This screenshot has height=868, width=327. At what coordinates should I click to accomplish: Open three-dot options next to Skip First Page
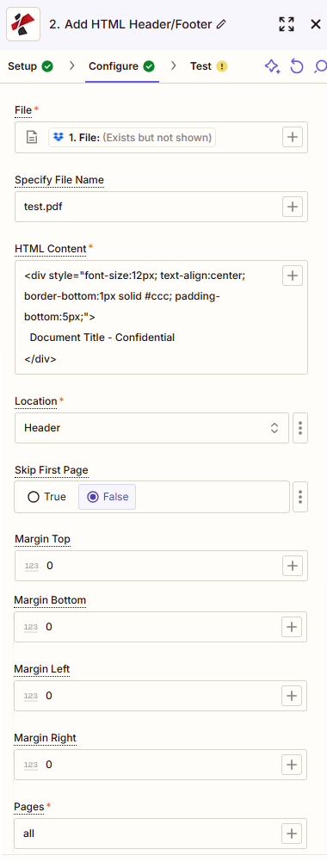click(x=299, y=497)
